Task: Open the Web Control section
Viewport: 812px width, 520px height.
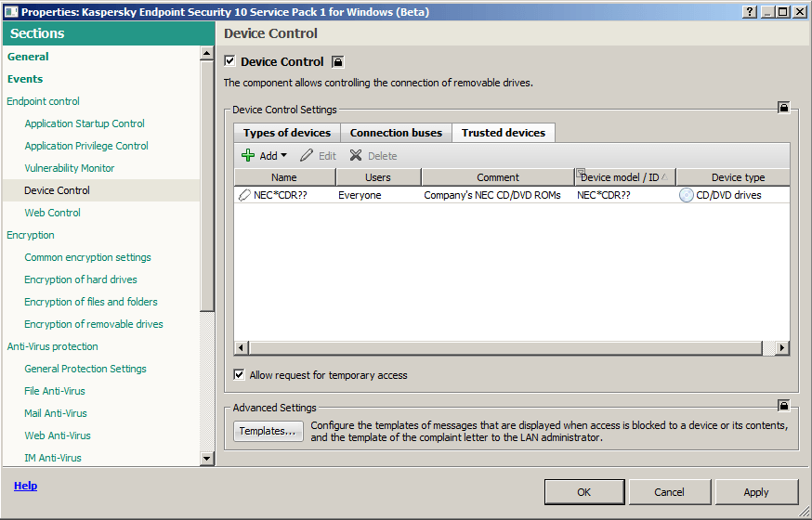Action: pos(52,212)
